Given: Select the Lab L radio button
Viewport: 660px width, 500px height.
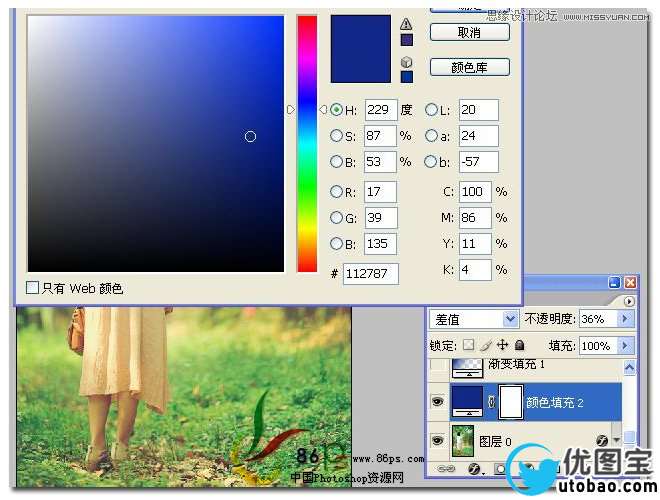Looking at the screenshot, I should [x=431, y=110].
